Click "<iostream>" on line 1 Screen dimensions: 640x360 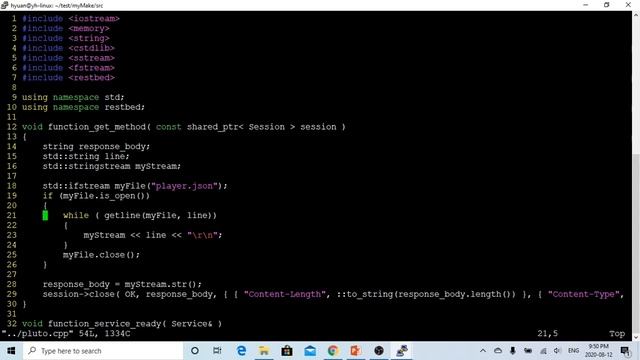click(94, 19)
